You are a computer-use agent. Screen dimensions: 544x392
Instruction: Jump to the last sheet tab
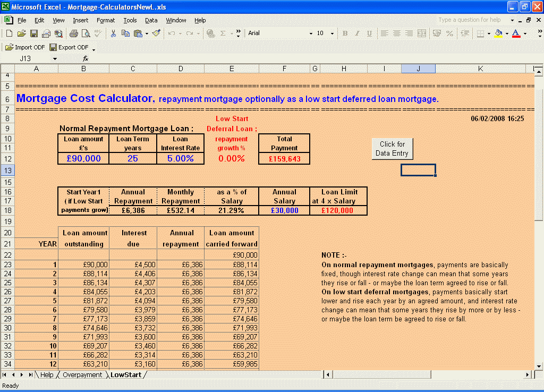point(31,374)
